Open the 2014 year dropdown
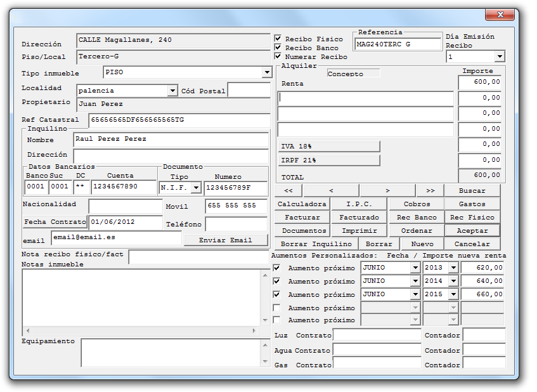 (x=453, y=281)
